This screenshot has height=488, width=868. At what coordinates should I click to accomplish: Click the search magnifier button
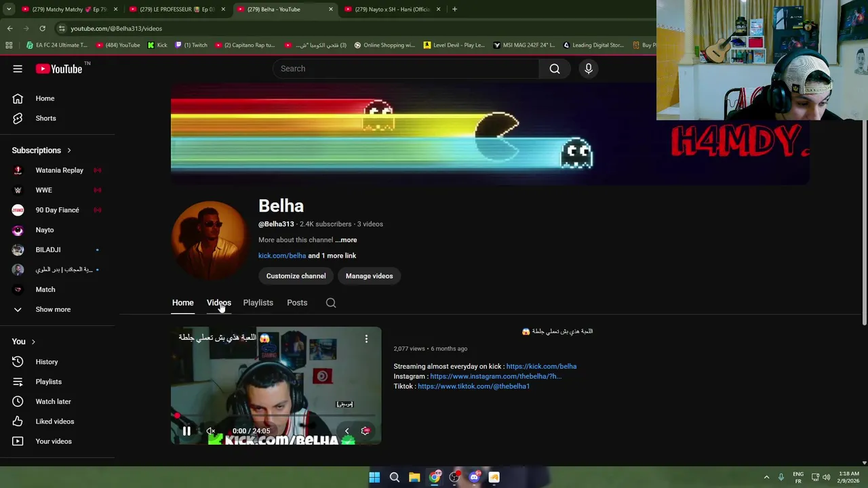pos(555,68)
